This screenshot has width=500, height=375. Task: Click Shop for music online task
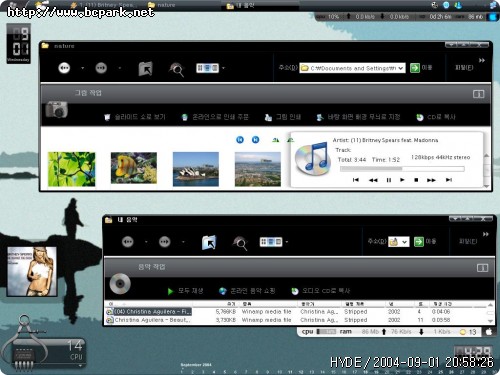[247, 291]
